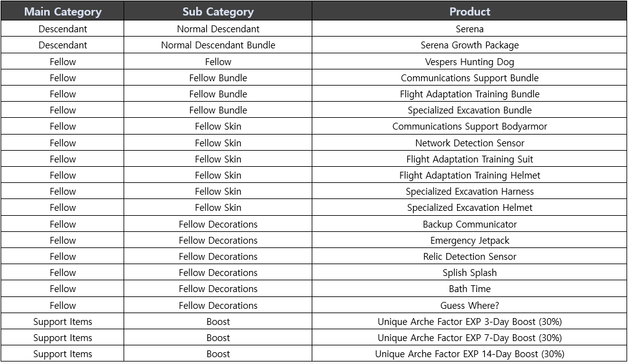629x364 pixels.
Task: Click the Product column header
Action: tap(469, 12)
